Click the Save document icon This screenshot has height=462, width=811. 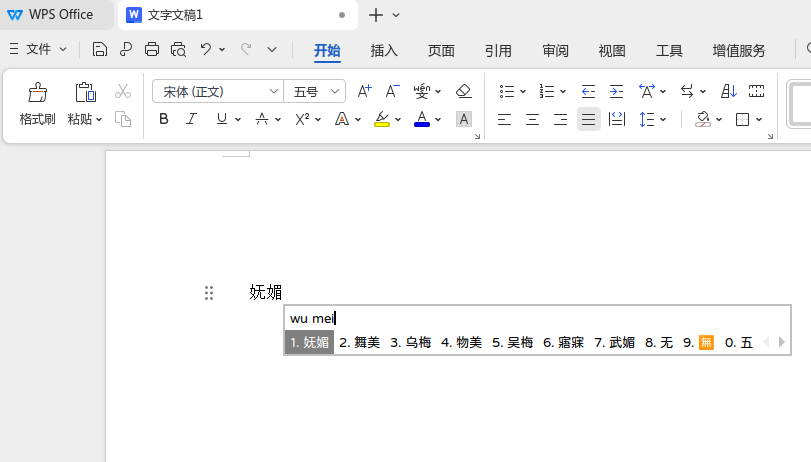(x=99, y=49)
